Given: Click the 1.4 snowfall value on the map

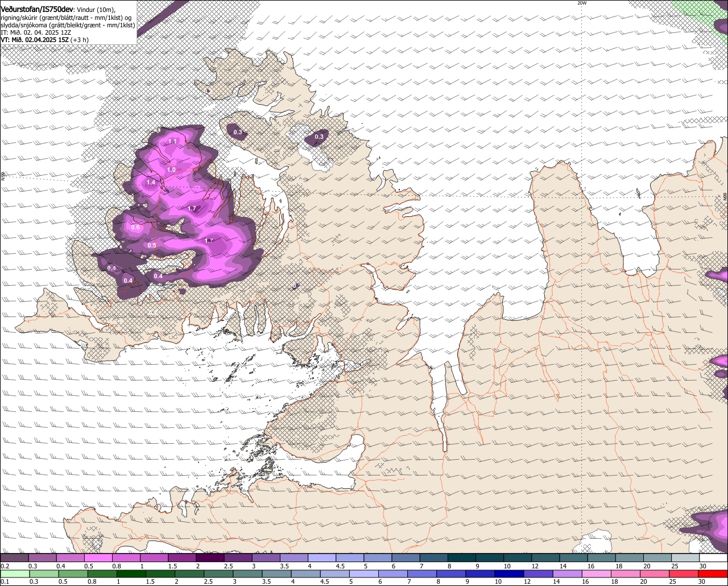Looking at the screenshot, I should pos(151,183).
